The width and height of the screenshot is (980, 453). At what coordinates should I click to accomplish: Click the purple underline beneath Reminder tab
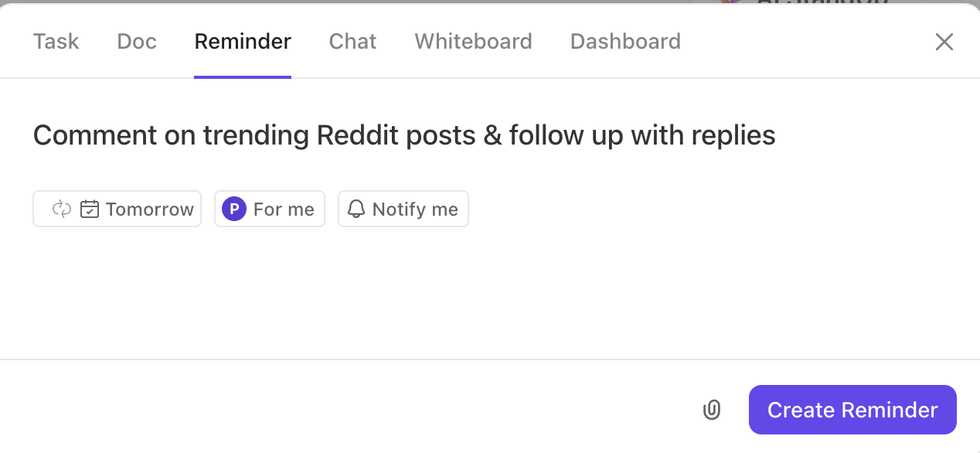[243, 77]
